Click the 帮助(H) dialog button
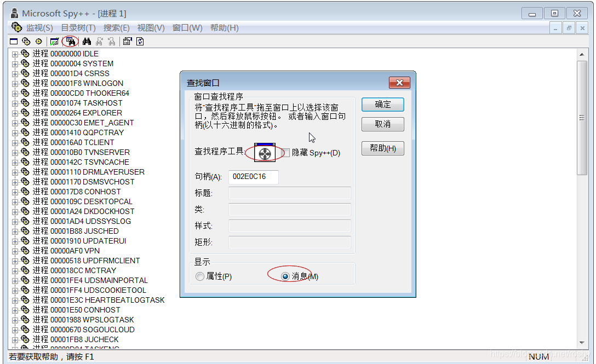The width and height of the screenshot is (596, 364). click(x=383, y=148)
